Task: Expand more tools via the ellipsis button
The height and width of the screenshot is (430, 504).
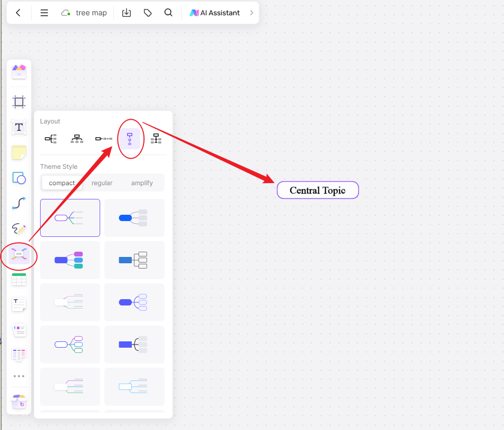Action: (19, 376)
